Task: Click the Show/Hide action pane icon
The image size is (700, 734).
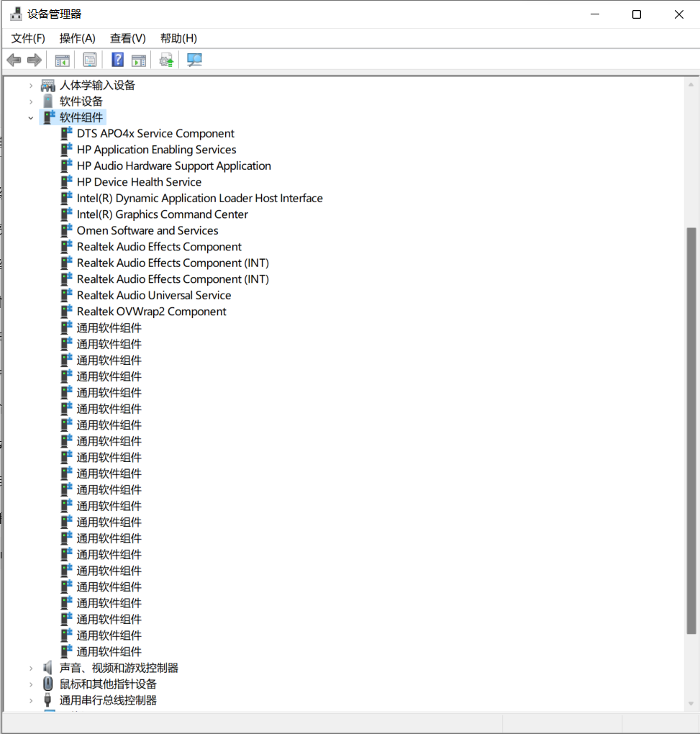Action: 138,60
